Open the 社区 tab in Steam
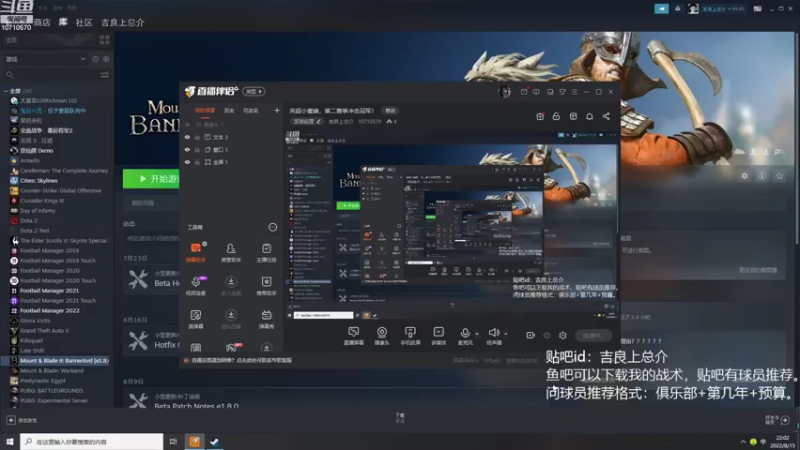 click(84, 22)
